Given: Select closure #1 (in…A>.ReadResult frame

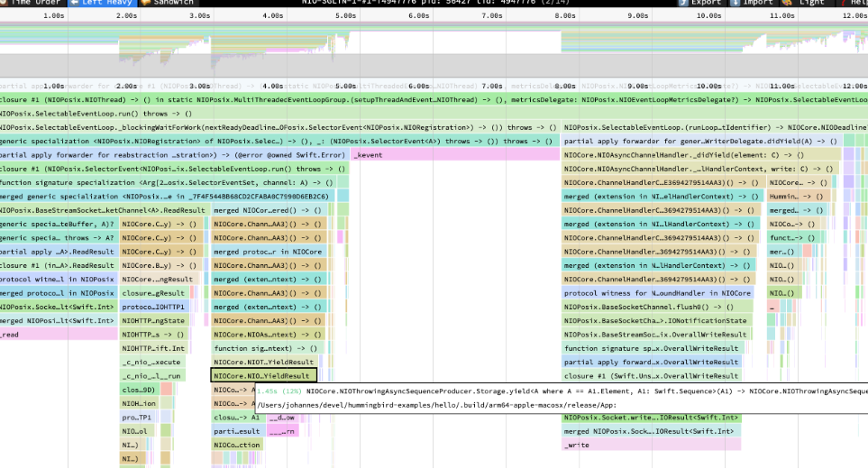Looking at the screenshot, I should (x=59, y=266).
